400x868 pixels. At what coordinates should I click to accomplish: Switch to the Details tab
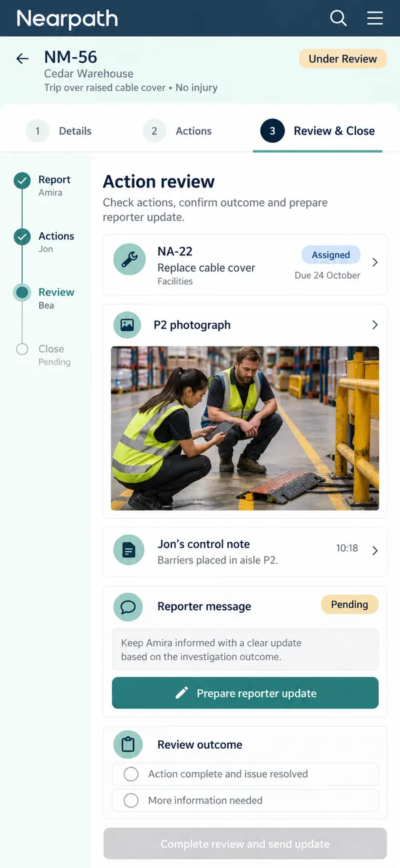click(x=59, y=131)
